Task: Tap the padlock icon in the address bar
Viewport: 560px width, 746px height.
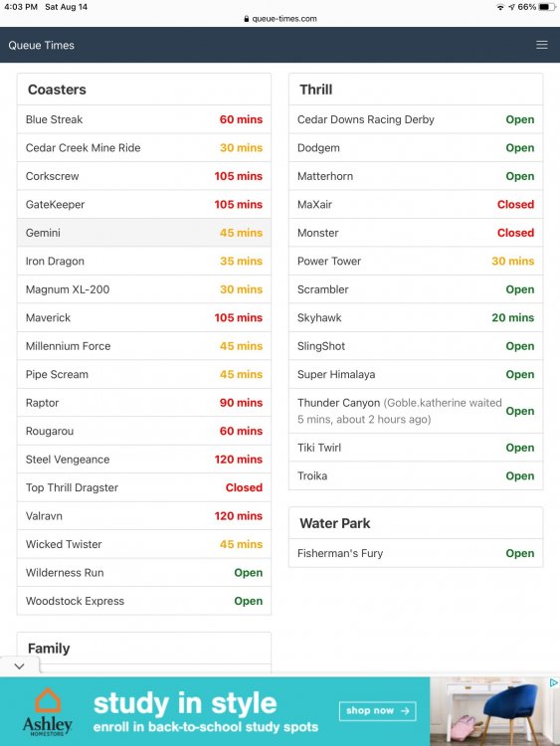Action: (246, 19)
